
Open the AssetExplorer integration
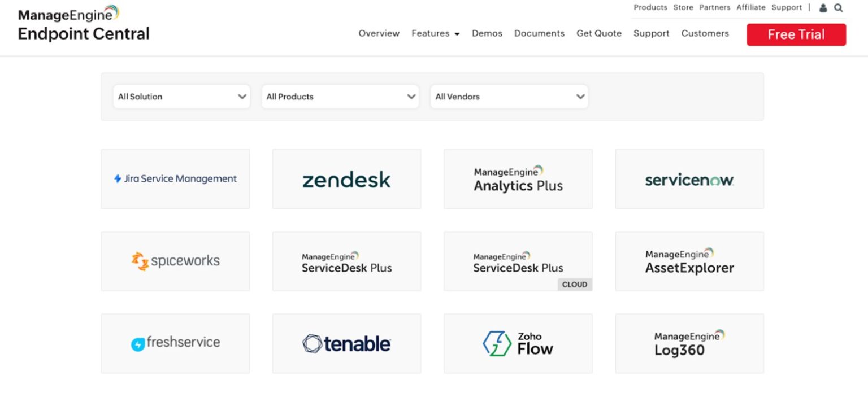pos(689,261)
